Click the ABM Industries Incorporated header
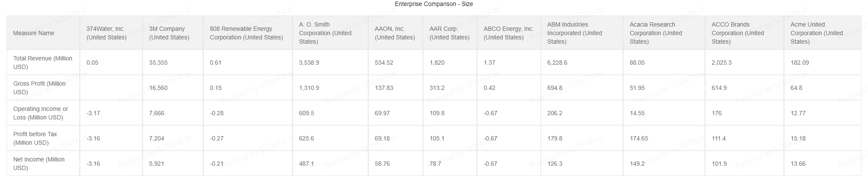The width and height of the screenshot is (868, 176). pyautogui.click(x=575, y=33)
